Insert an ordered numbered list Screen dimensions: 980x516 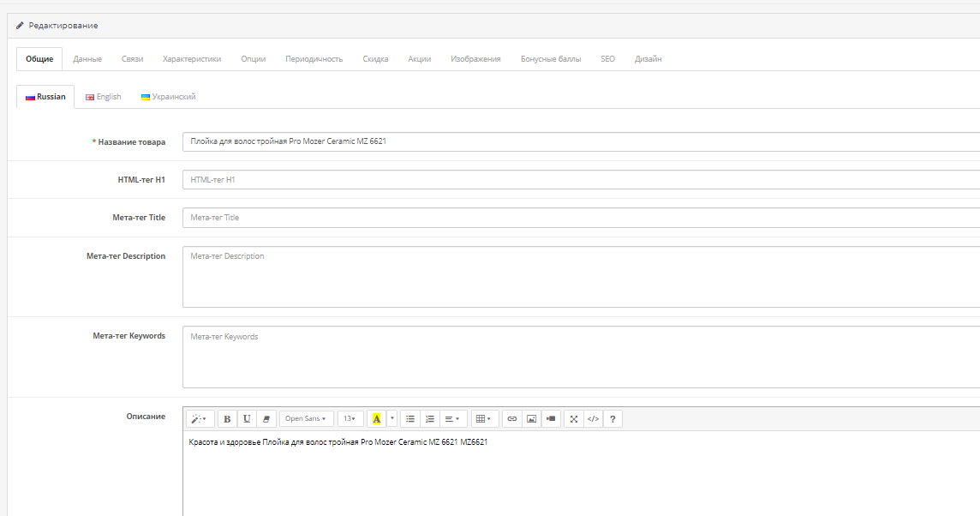(x=430, y=419)
